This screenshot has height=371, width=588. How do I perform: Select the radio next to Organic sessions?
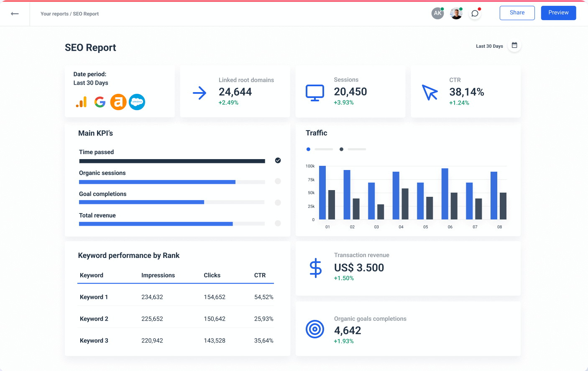[x=278, y=181]
